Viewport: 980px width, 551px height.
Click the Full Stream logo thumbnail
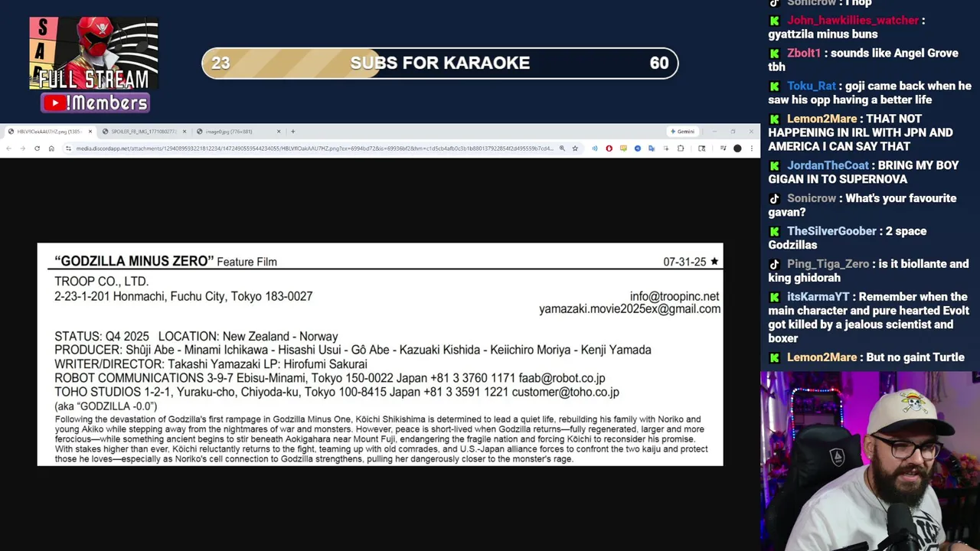[93, 54]
